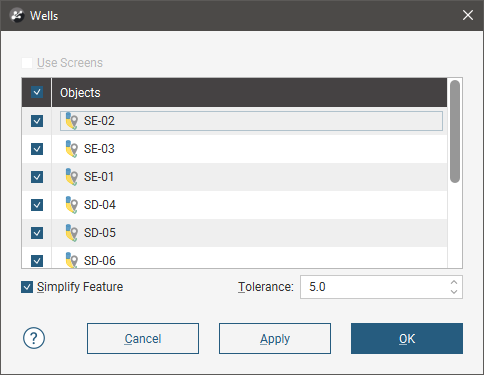Click the objects list scrollbar thumb
This screenshot has width=484, height=375.
455,131
